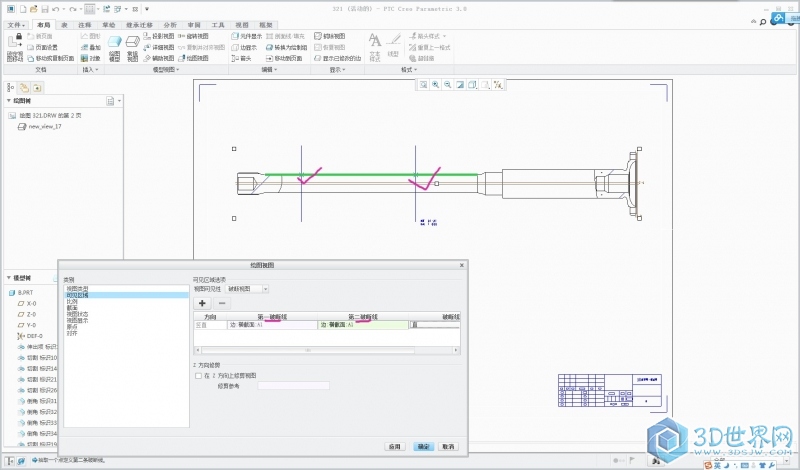Open the view visibility (视图可见性) dropdown

pyautogui.click(x=265, y=289)
